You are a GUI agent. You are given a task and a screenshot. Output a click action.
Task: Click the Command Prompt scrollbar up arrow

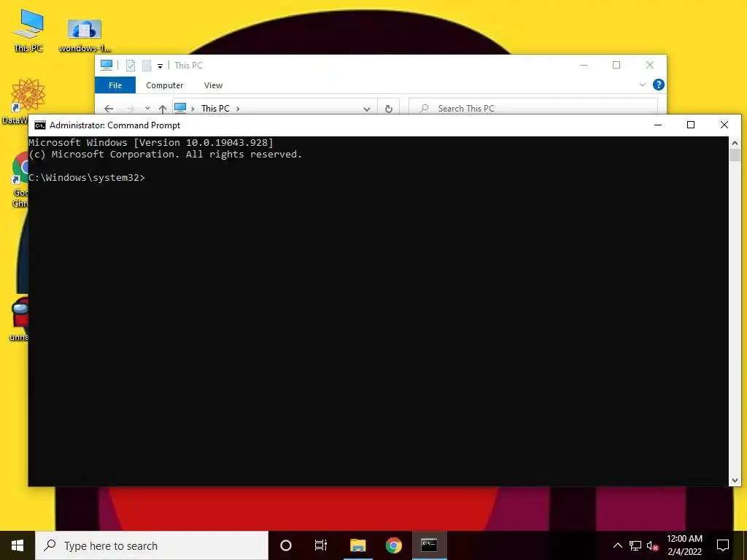pyautogui.click(x=735, y=141)
